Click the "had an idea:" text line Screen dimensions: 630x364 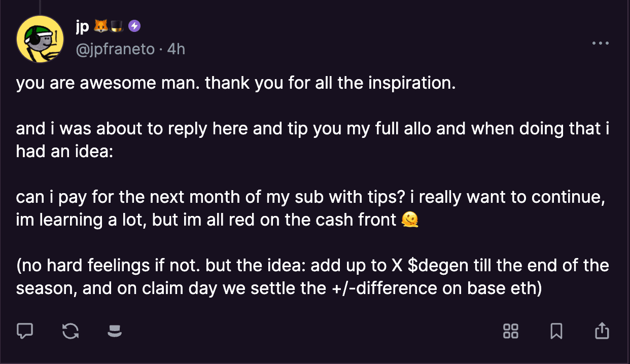pyautogui.click(x=63, y=152)
